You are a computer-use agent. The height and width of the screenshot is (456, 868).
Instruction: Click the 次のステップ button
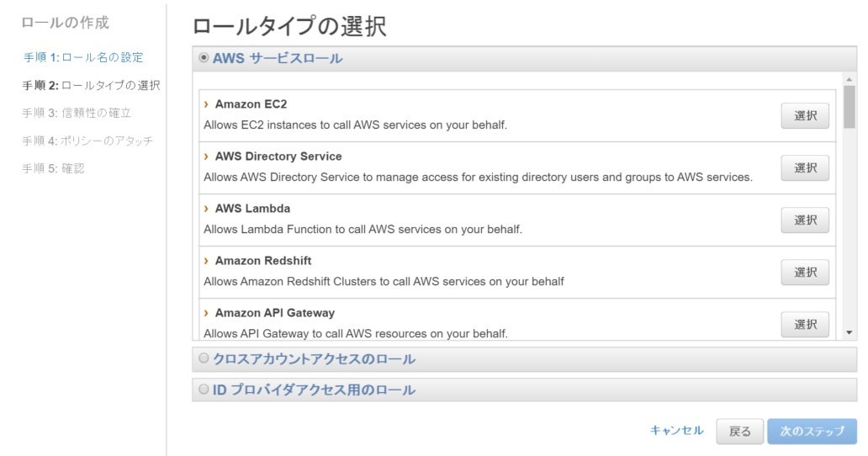click(x=812, y=431)
